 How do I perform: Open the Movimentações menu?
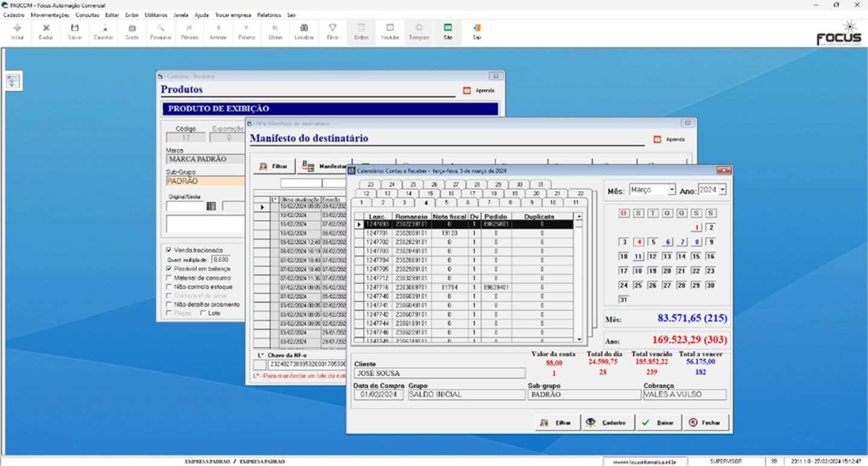[x=50, y=14]
